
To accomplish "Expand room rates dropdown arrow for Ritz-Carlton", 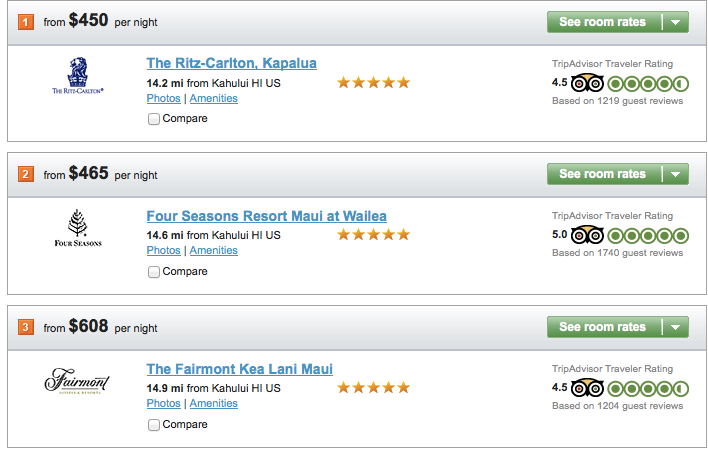I will [x=676, y=22].
